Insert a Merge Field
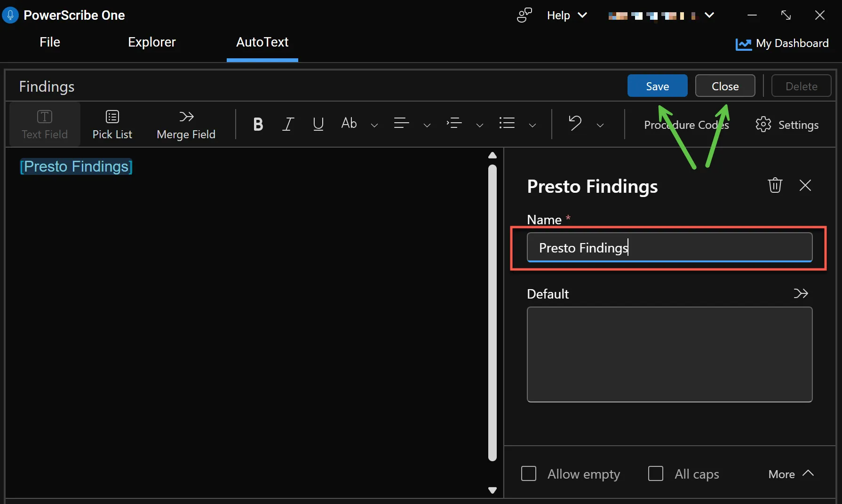Viewport: 842px width, 504px height. pos(186,125)
